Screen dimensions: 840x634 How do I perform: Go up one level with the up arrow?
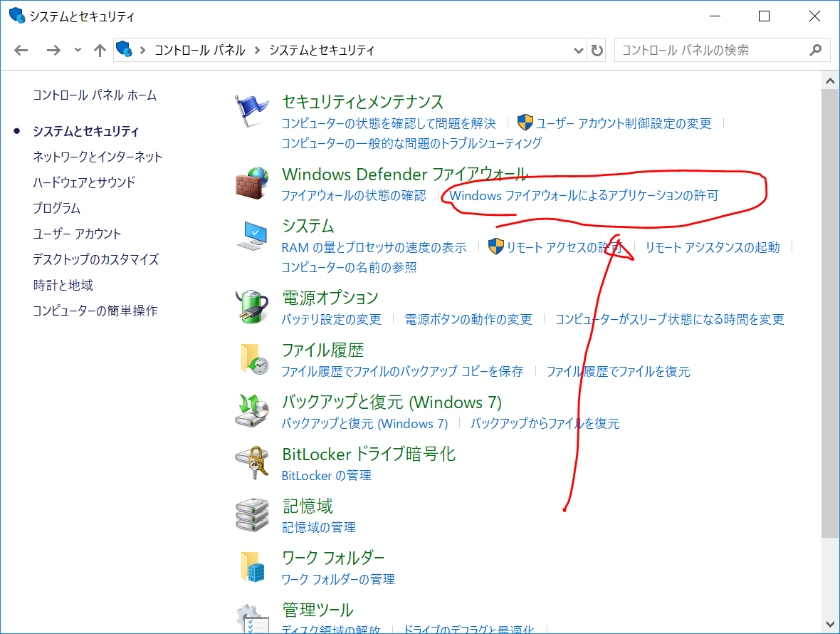[x=100, y=51]
